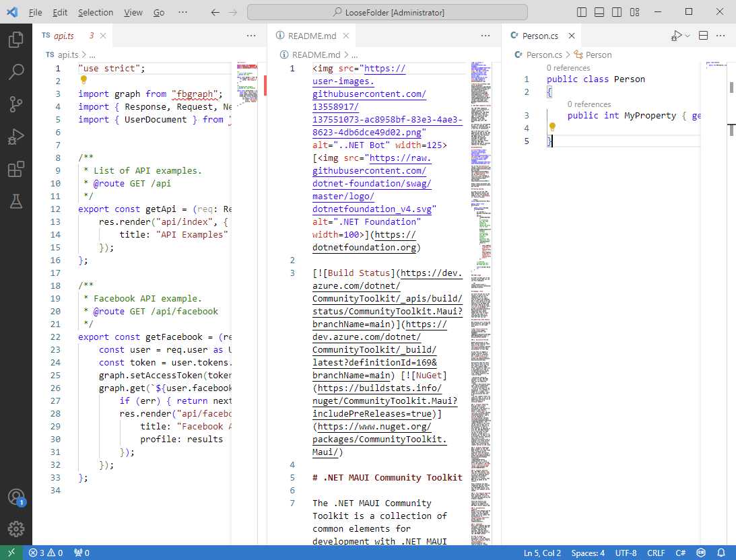
Task: Go forward with the navigation arrow
Action: [x=233, y=12]
